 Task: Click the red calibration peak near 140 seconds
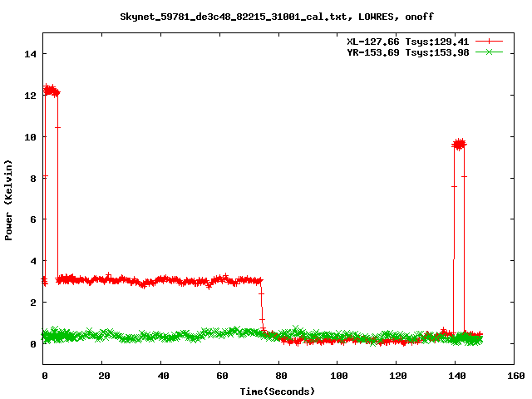pyautogui.click(x=459, y=145)
